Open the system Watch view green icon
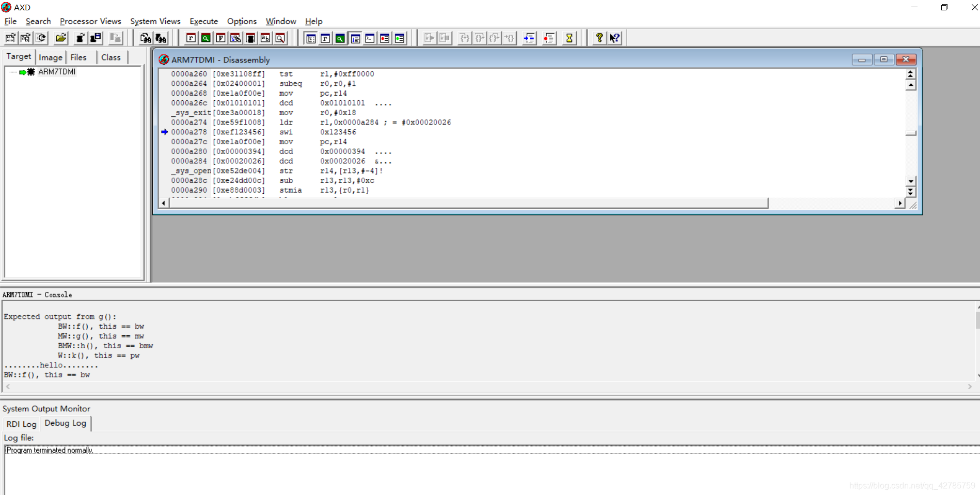The width and height of the screenshot is (980, 495). pyautogui.click(x=341, y=38)
